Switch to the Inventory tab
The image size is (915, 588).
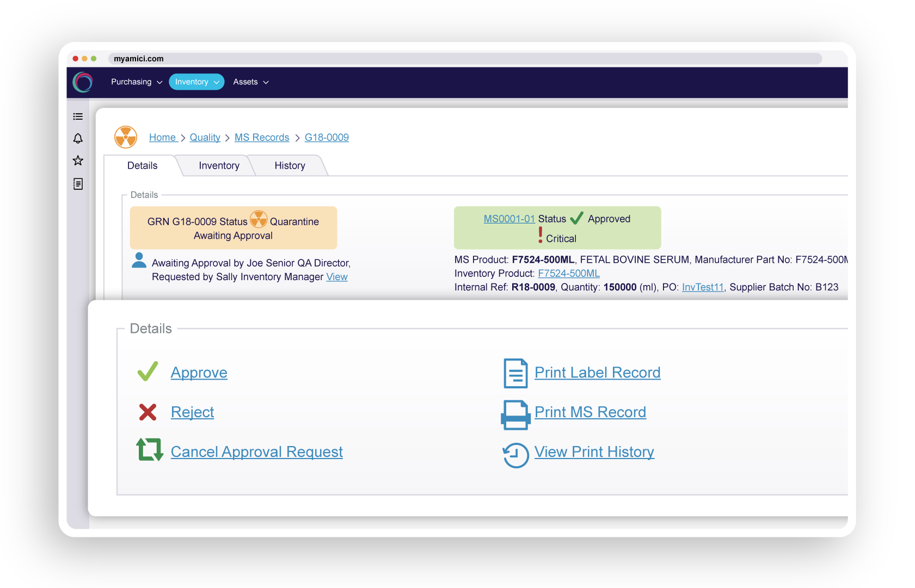[x=219, y=166]
